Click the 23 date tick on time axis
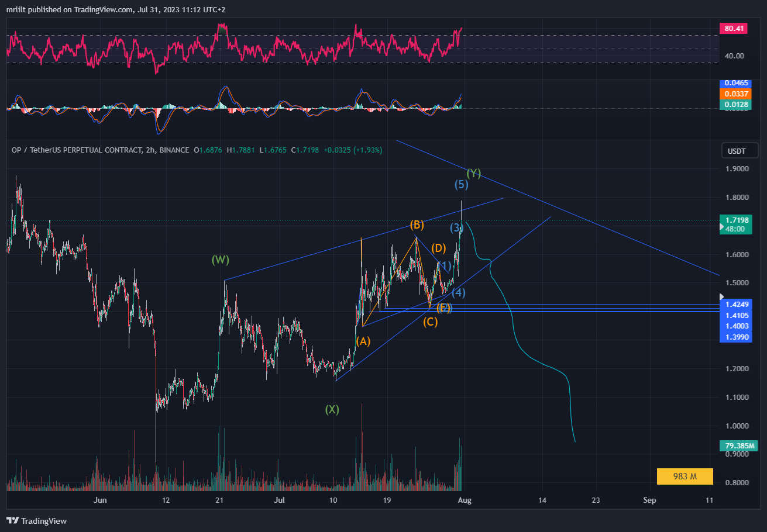The image size is (767, 532). click(x=596, y=500)
